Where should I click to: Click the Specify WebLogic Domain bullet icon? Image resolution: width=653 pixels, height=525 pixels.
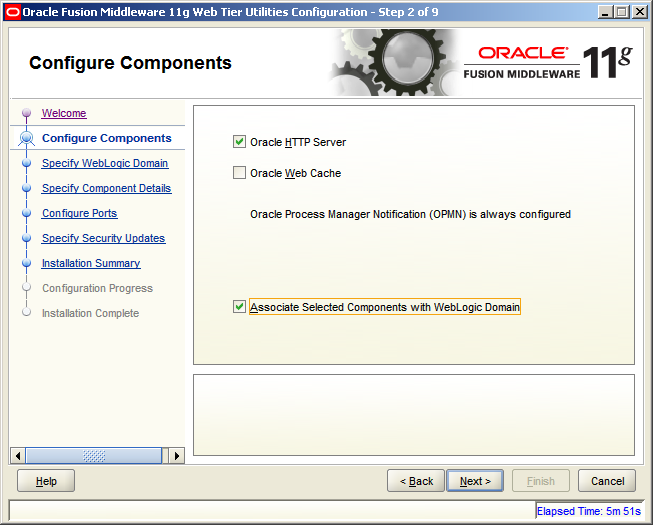point(27,163)
